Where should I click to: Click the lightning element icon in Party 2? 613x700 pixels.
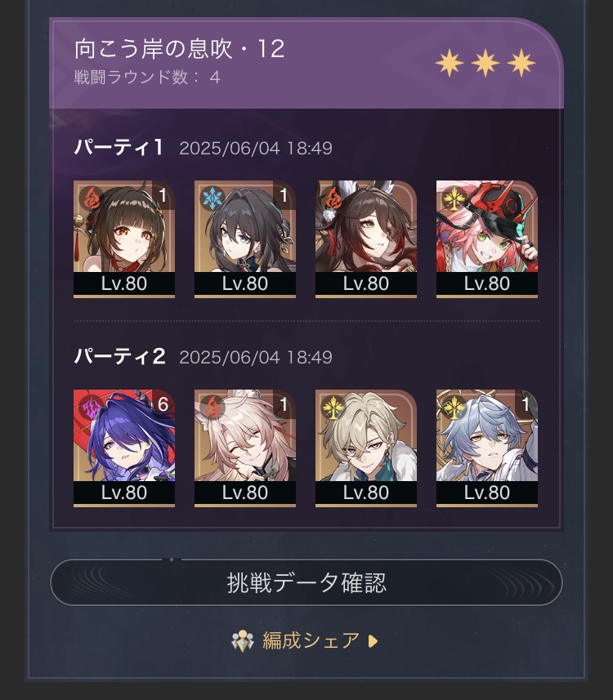coord(91,407)
